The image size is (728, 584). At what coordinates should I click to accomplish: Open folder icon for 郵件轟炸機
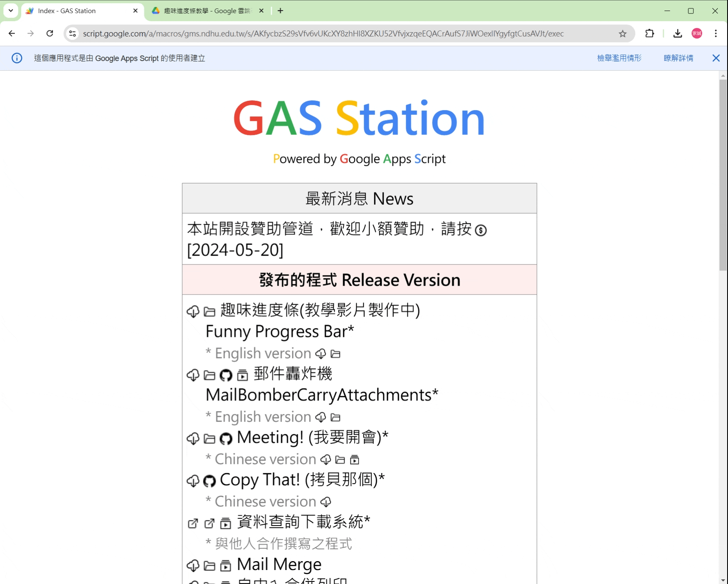[x=209, y=375]
